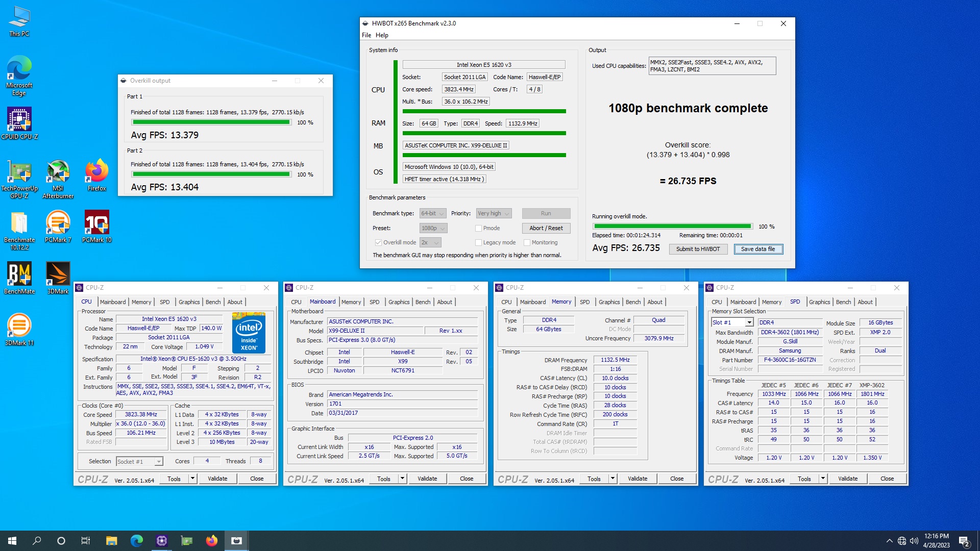Open Task View on taskbar
Screen dimensions: 980x551
pos(86,541)
